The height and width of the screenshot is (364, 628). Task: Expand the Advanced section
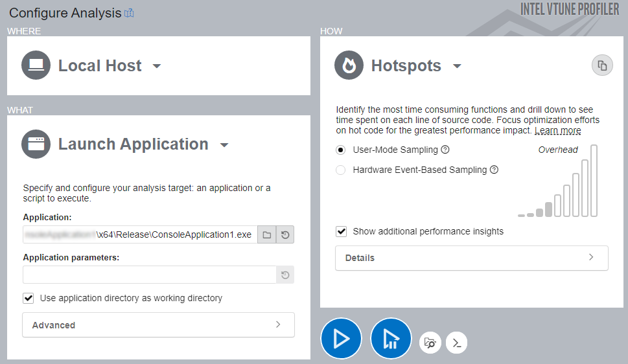(158, 325)
